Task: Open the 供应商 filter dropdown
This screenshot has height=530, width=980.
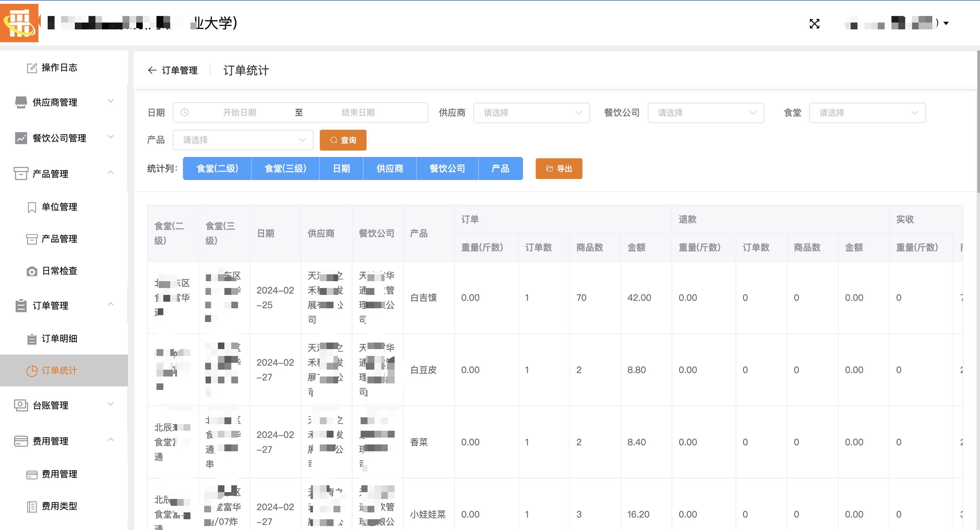Action: (531, 113)
